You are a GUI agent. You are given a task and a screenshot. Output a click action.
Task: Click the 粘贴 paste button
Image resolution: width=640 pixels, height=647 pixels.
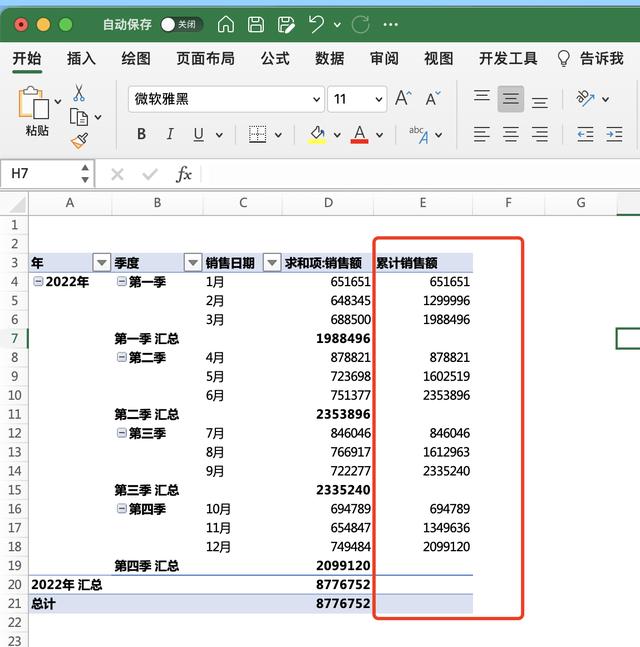point(36,112)
